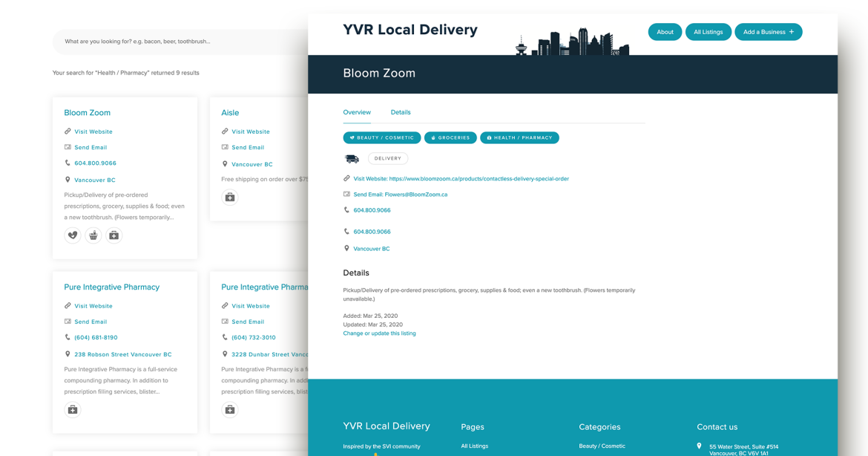Open All Listings from the header
Viewport: 868px width, 456px height.
[708, 32]
